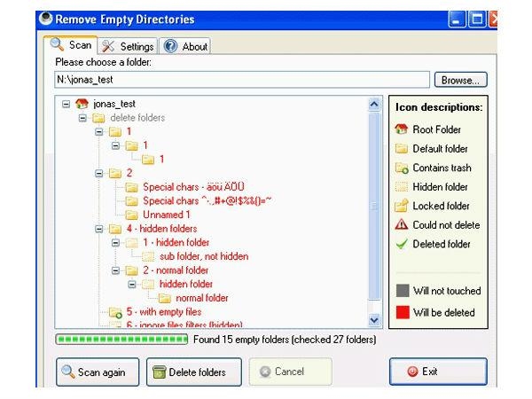
Task: Click the tree scrollbar up arrow
Action: point(374,105)
